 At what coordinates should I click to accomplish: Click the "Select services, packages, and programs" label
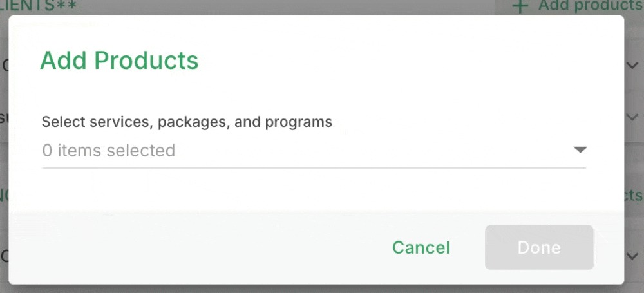(x=187, y=122)
